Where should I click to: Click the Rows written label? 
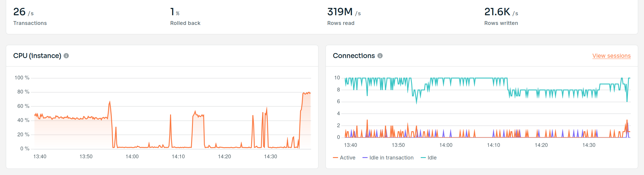pos(501,23)
